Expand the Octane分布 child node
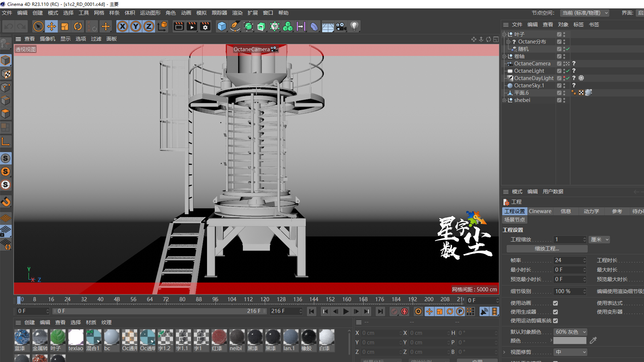The image size is (644, 362). pos(508,42)
